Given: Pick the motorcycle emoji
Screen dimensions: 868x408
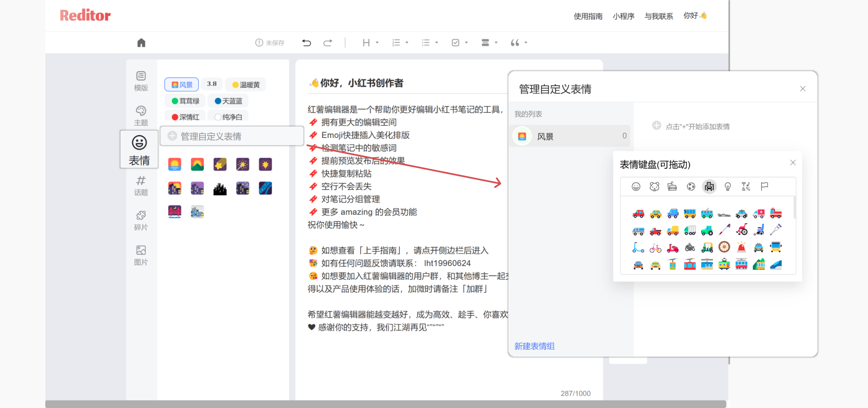Looking at the screenshot, I should coord(690,247).
